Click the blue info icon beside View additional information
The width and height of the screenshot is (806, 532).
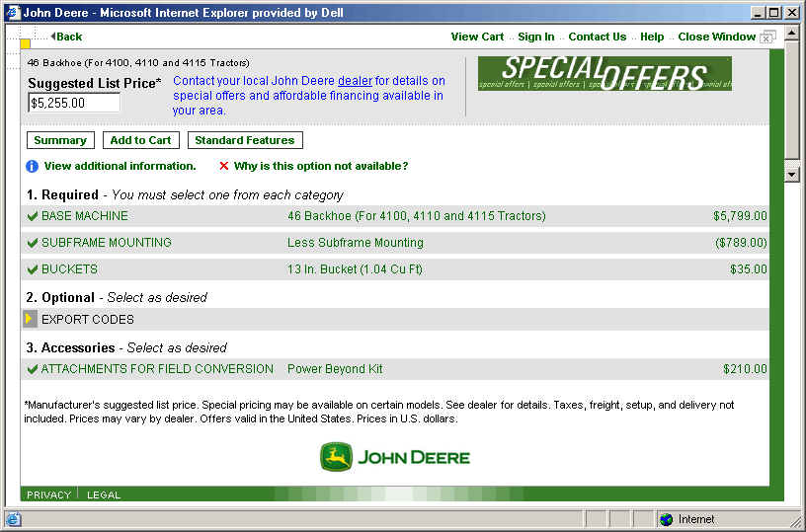32,167
